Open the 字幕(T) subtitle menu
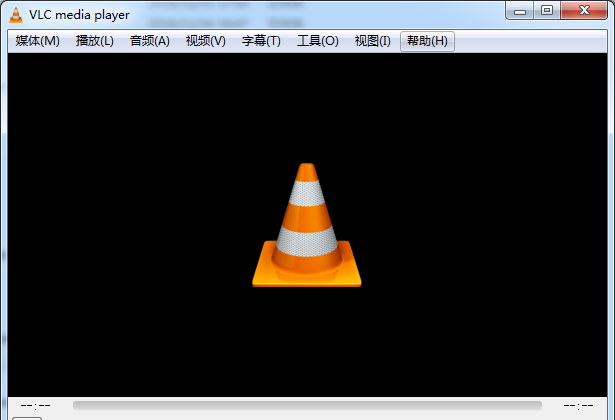615x420 pixels. [261, 41]
